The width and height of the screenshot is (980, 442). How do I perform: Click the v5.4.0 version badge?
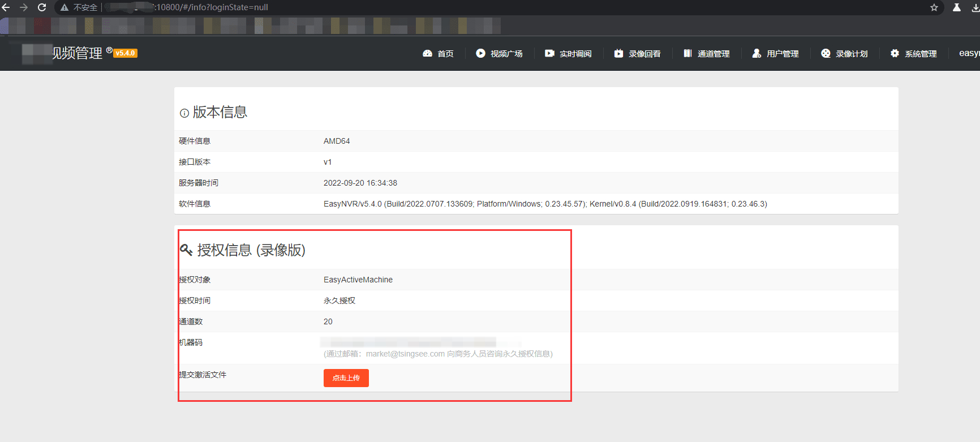click(x=125, y=53)
